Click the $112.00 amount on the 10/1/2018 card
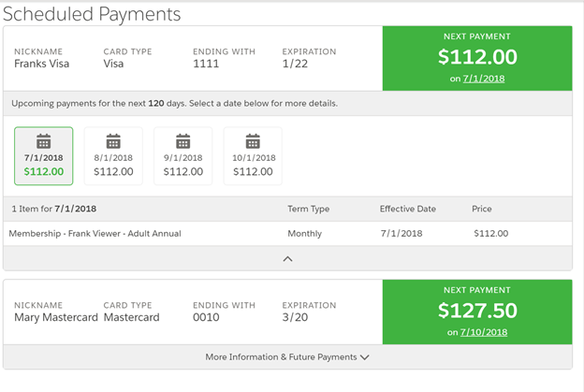Screen dimensions: 584x392 (253, 172)
